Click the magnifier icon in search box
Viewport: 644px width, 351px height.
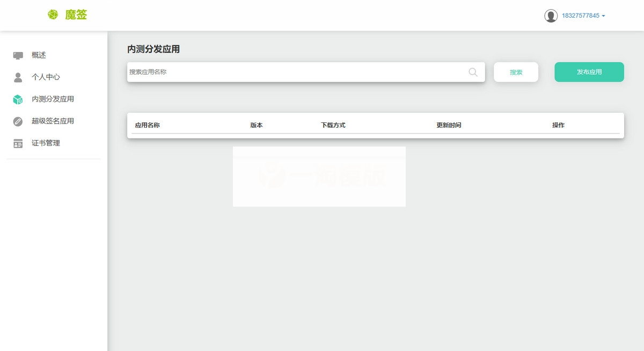click(472, 72)
